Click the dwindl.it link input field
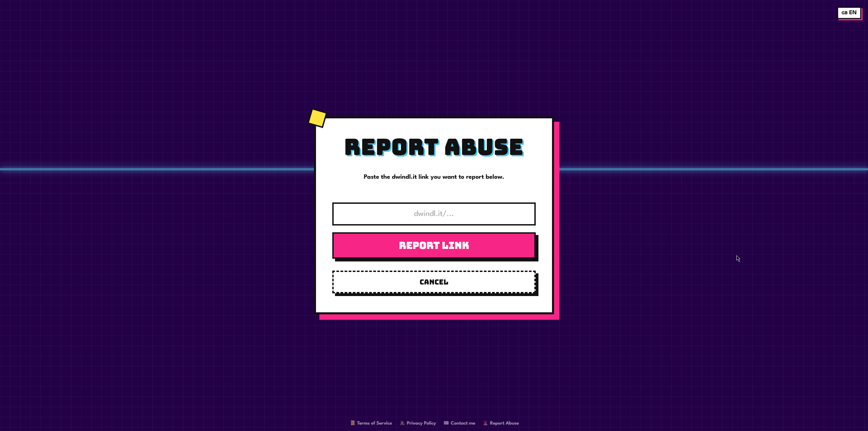Screen dimensions: 868x431 click(x=434, y=214)
